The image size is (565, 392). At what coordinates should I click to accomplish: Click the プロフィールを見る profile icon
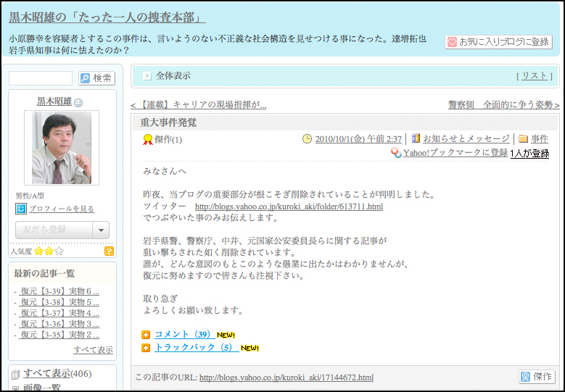21,209
